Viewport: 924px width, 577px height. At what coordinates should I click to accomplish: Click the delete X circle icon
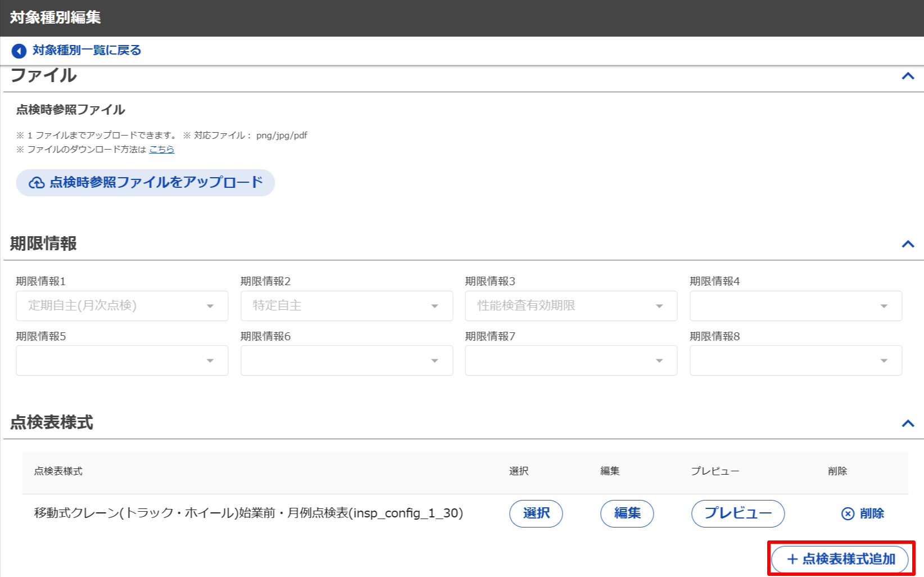(848, 513)
